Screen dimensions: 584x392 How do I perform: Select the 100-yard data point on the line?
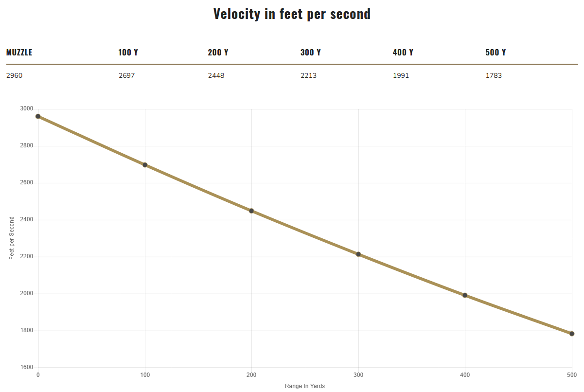tap(145, 165)
